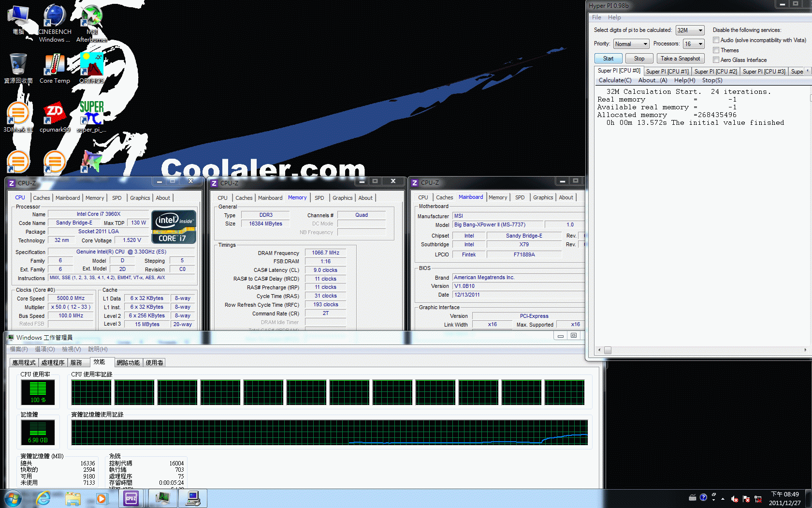Screen dimensions: 812x508
Task: Open Windows Media Player taskbar icon
Action: (x=101, y=498)
